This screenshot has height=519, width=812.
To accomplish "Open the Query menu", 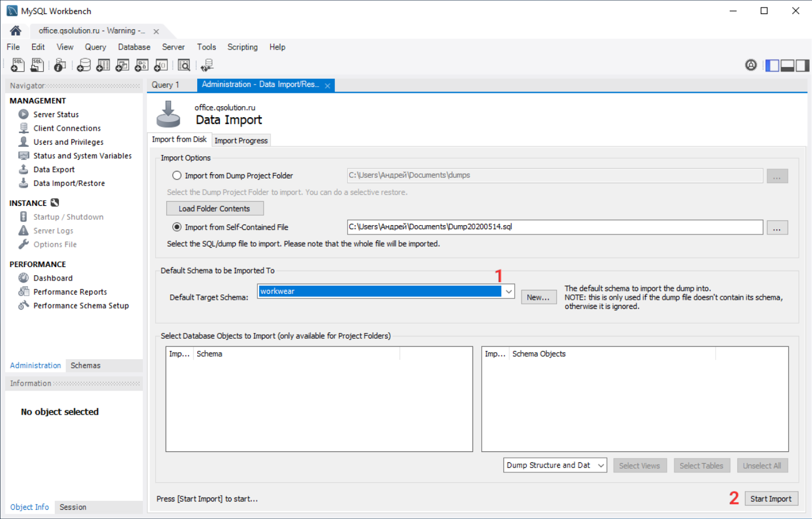I will click(95, 47).
